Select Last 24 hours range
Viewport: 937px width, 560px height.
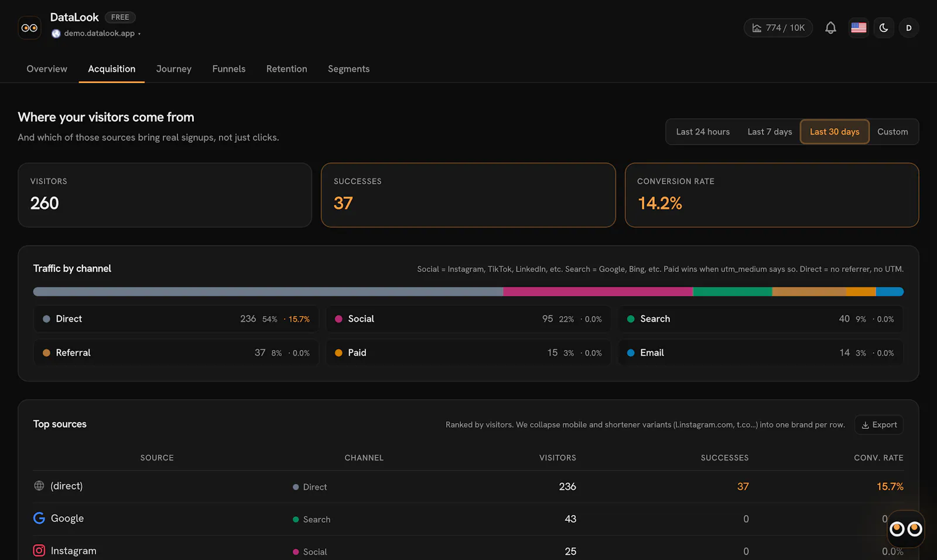point(703,132)
